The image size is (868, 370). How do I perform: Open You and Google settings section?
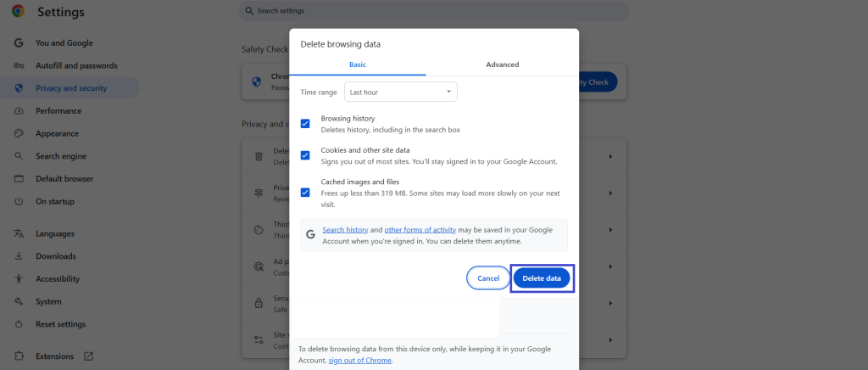click(64, 42)
